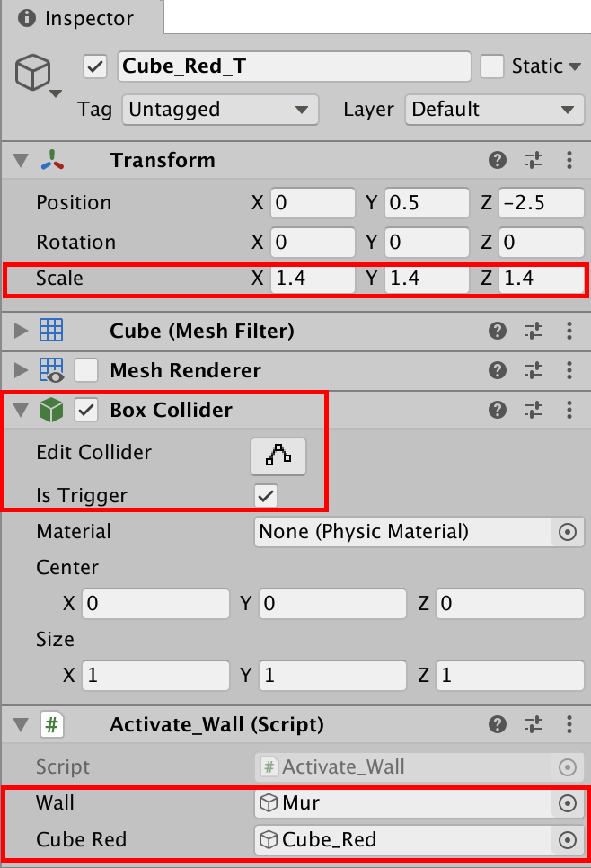Open object picker for Physic Material
Image resolution: width=591 pixels, height=868 pixels.
(567, 532)
